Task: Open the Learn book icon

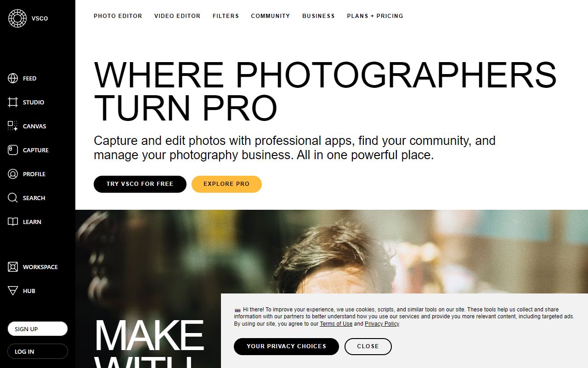Action: pos(13,222)
